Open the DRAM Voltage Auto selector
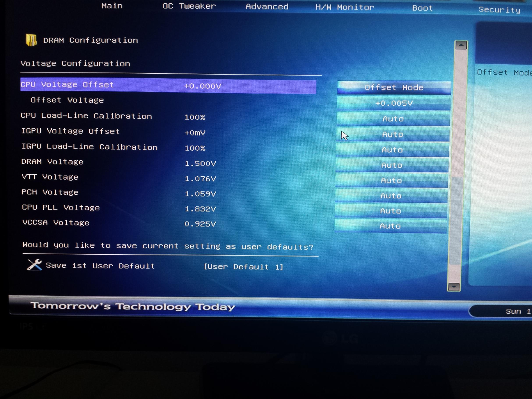 point(392,165)
